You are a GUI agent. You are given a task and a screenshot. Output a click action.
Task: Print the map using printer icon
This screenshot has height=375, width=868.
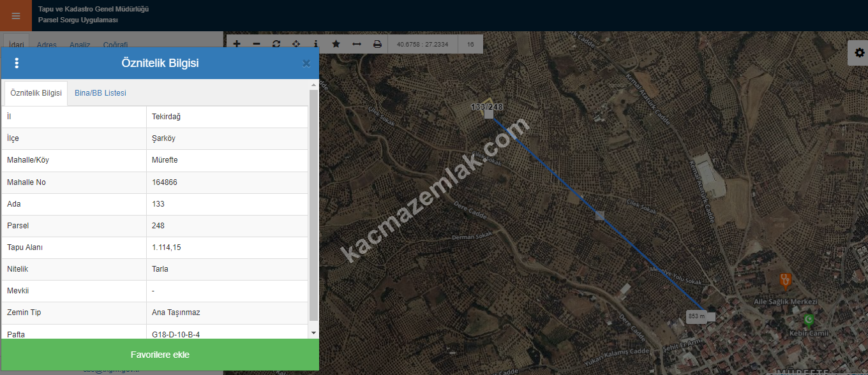(x=377, y=44)
